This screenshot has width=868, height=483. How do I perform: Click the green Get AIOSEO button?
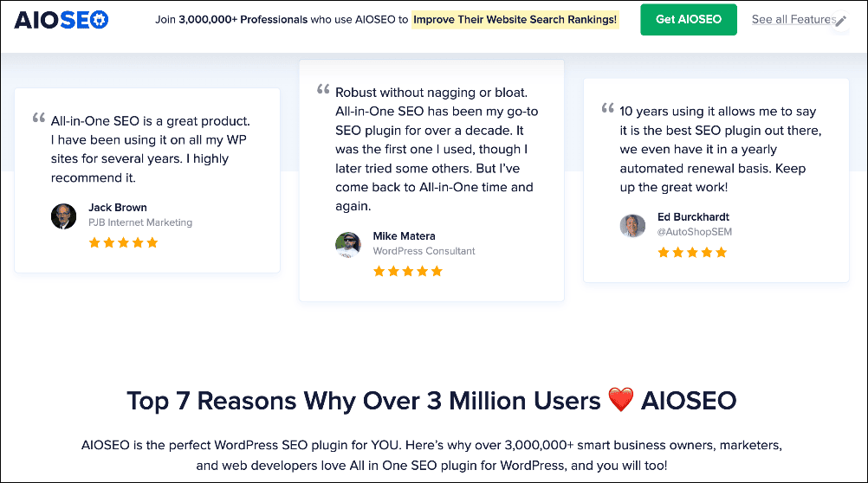[688, 19]
